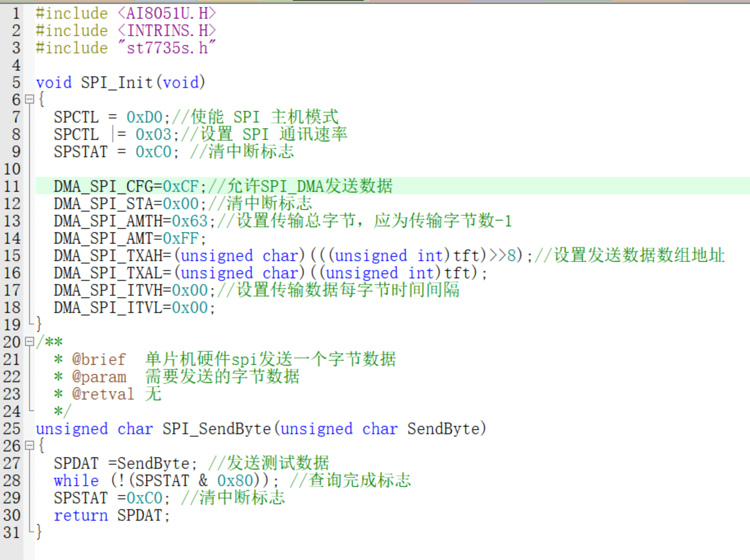Click the "@retval" comment line
Screen dimensions: 750x560
point(108,394)
